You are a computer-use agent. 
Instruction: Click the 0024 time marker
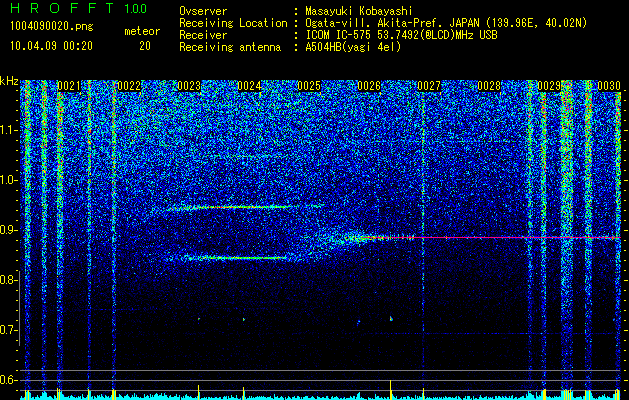point(249,86)
